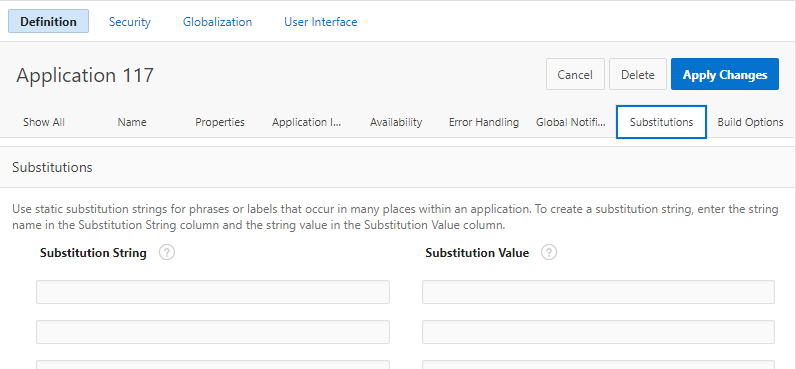Open the Globalization tab
The height and width of the screenshot is (369, 796).
[x=217, y=22]
